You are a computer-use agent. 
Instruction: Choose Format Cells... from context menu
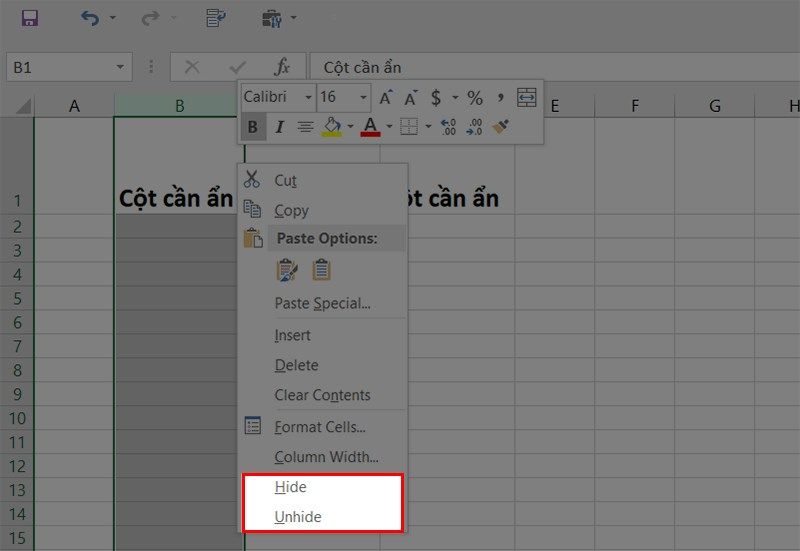(323, 427)
